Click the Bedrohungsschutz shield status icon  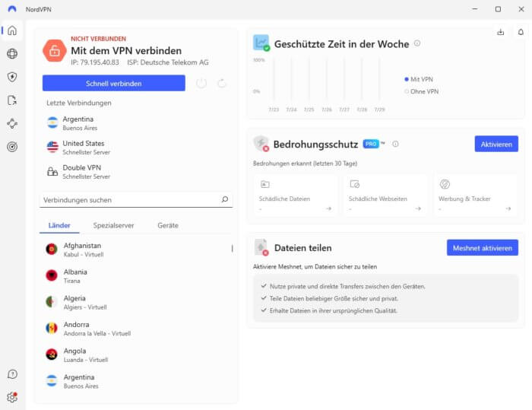click(x=261, y=143)
